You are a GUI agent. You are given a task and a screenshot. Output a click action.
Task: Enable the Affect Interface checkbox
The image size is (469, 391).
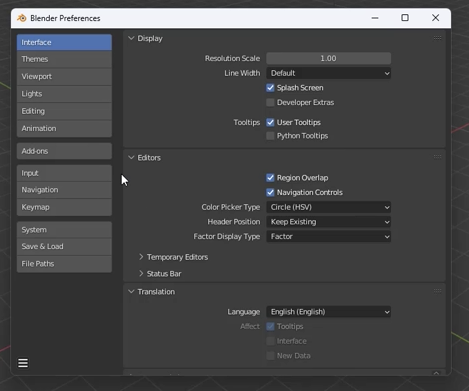click(270, 341)
